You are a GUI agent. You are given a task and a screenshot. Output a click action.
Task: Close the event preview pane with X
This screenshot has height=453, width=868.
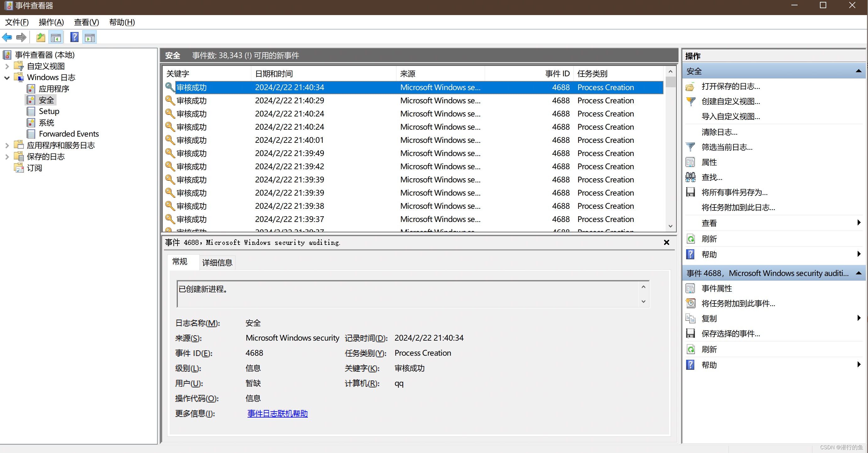coord(666,242)
